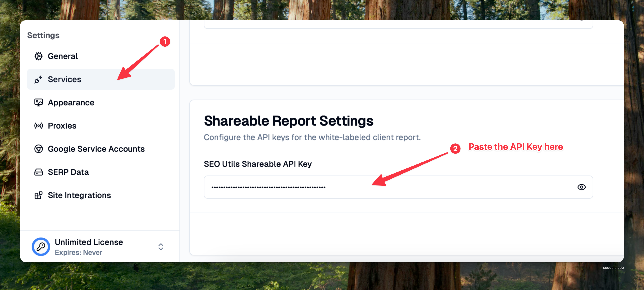Select the Services sidebar item
Viewport: 644px width, 290px height.
pos(64,79)
